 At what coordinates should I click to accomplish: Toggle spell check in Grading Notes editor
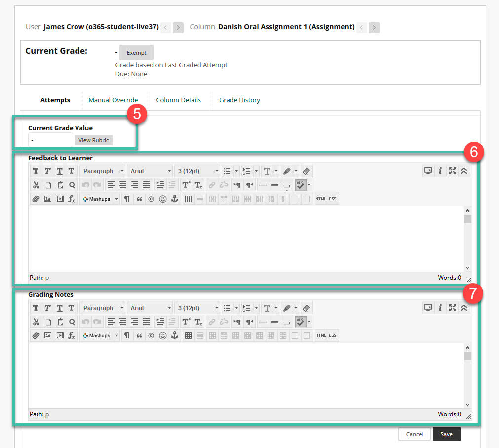pos(301,322)
